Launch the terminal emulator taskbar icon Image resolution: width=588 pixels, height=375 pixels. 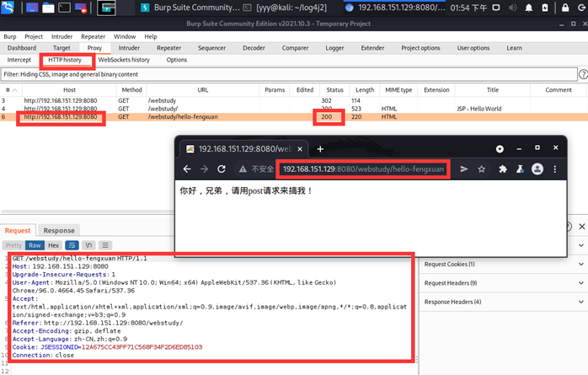pos(65,8)
